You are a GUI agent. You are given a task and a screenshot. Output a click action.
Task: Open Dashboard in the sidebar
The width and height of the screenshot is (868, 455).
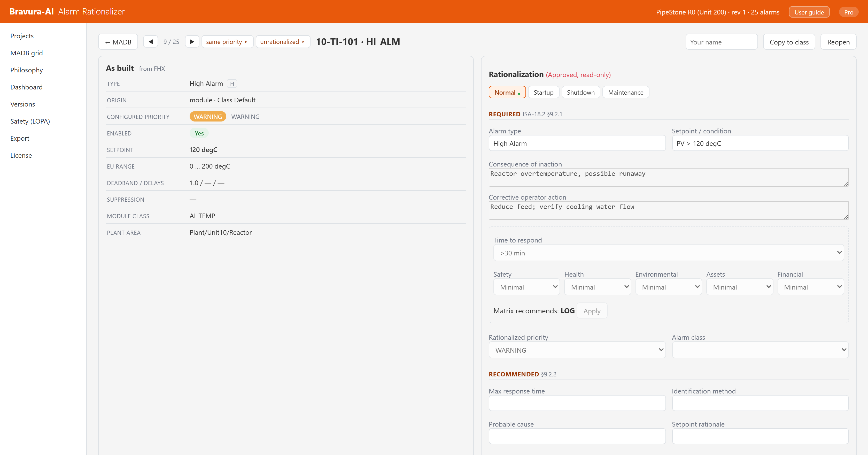point(26,87)
